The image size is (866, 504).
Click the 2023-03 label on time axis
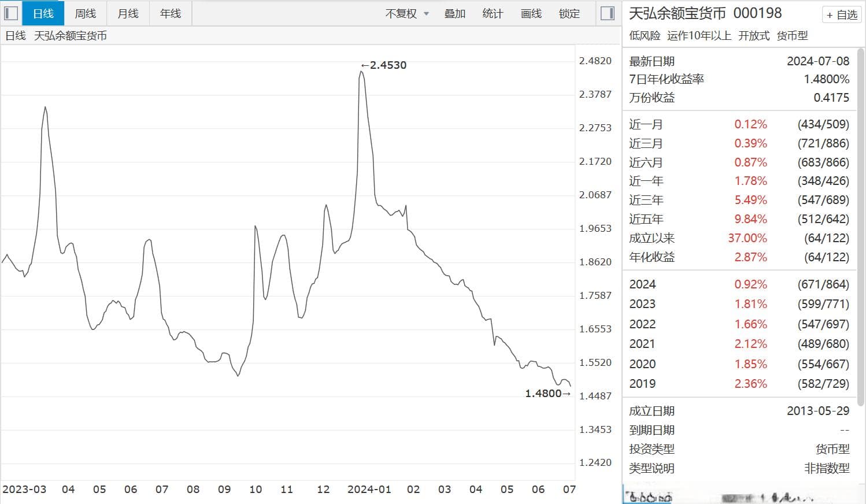[24, 490]
